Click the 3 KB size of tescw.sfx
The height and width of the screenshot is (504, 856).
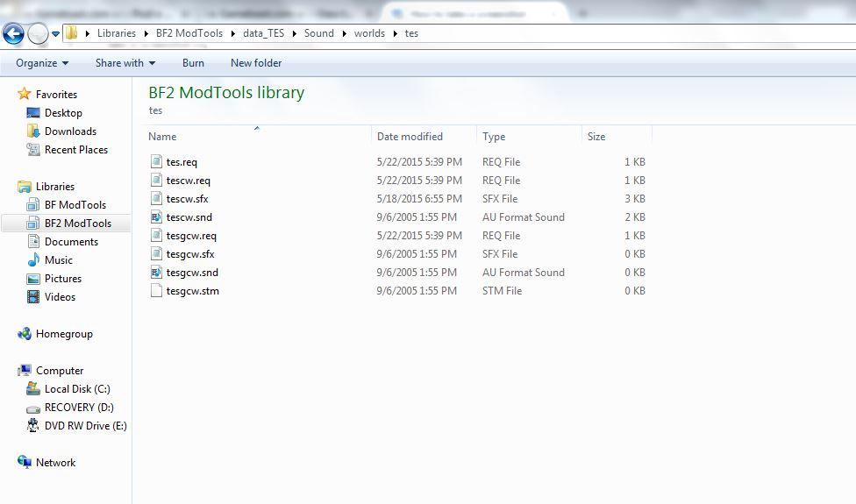click(635, 199)
